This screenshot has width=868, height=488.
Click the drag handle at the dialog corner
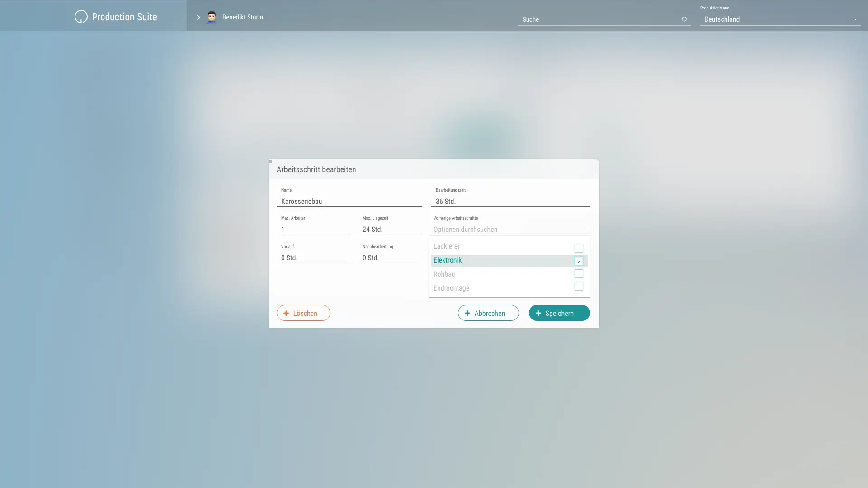[270, 161]
